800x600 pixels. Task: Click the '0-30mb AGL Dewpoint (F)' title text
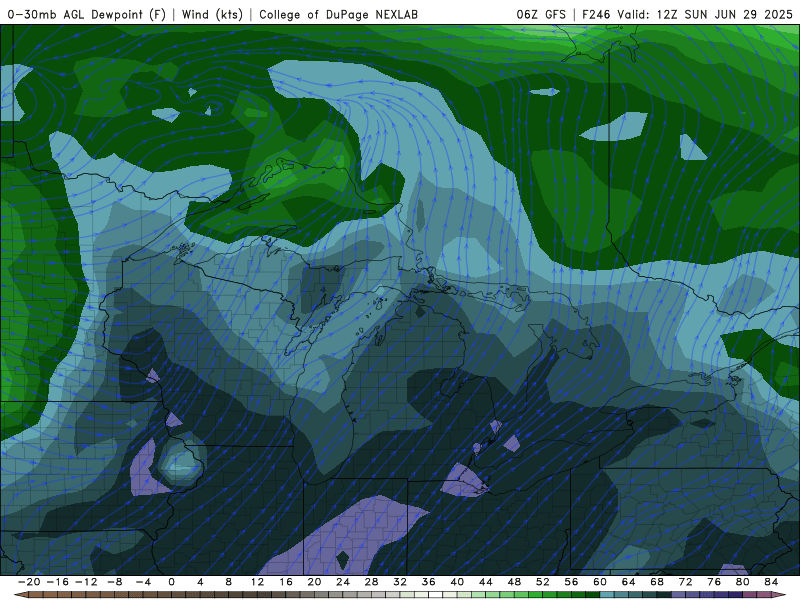[x=86, y=14]
